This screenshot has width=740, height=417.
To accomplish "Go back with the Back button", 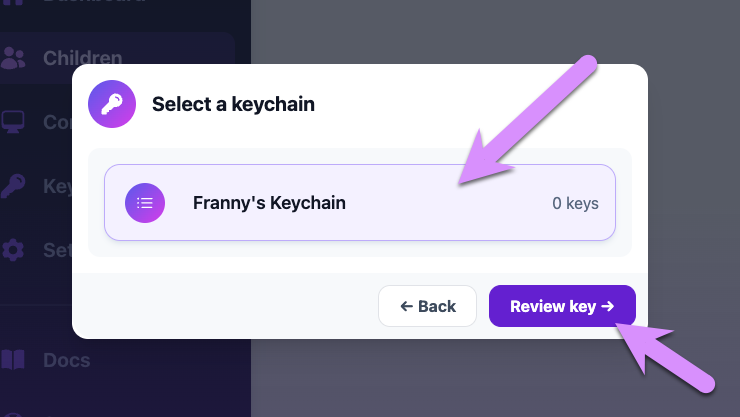I will (427, 306).
